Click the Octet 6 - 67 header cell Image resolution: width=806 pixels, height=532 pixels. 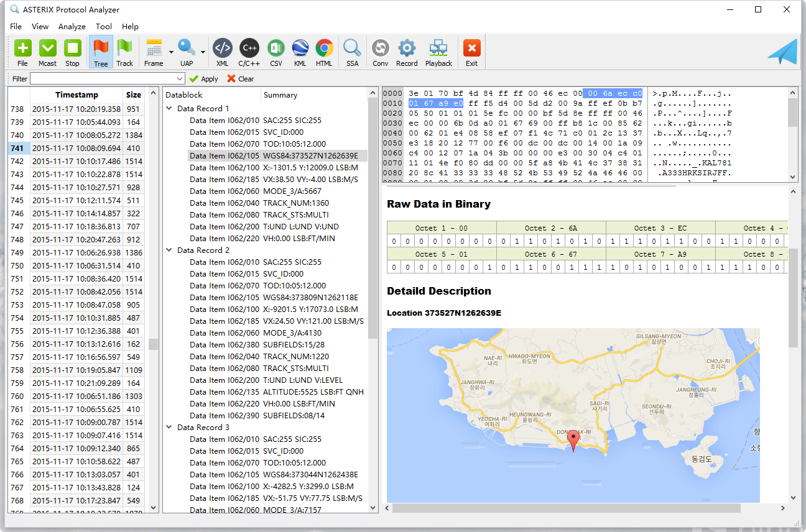[x=551, y=254]
